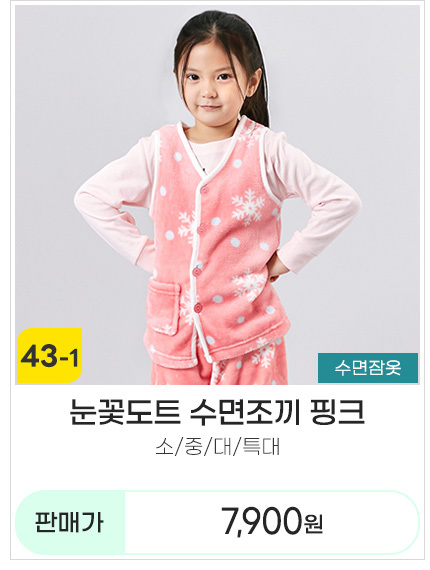Choose the 특대 size option
Screen dimensions: 430x570
point(261,447)
